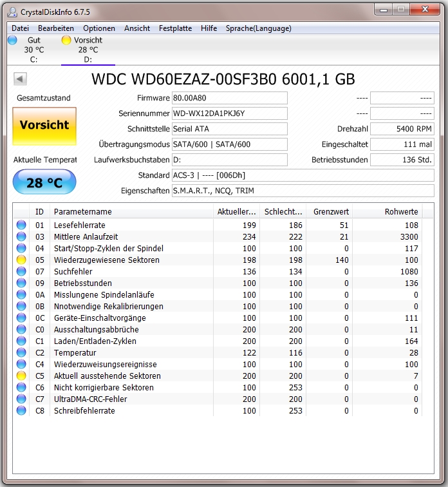
Task: Click the Schreibfehlerrate parameter name
Action: tap(84, 410)
